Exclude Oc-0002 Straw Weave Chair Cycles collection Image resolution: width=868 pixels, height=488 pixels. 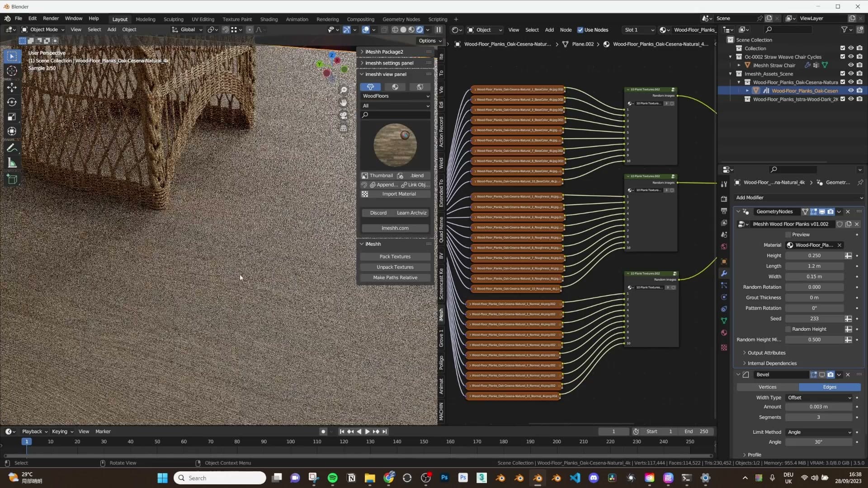(x=842, y=57)
